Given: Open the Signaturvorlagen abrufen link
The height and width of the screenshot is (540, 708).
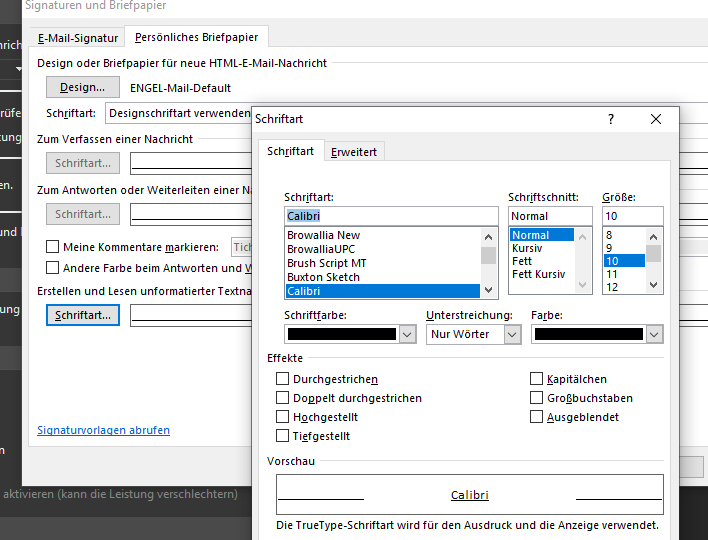Looking at the screenshot, I should click(x=103, y=430).
